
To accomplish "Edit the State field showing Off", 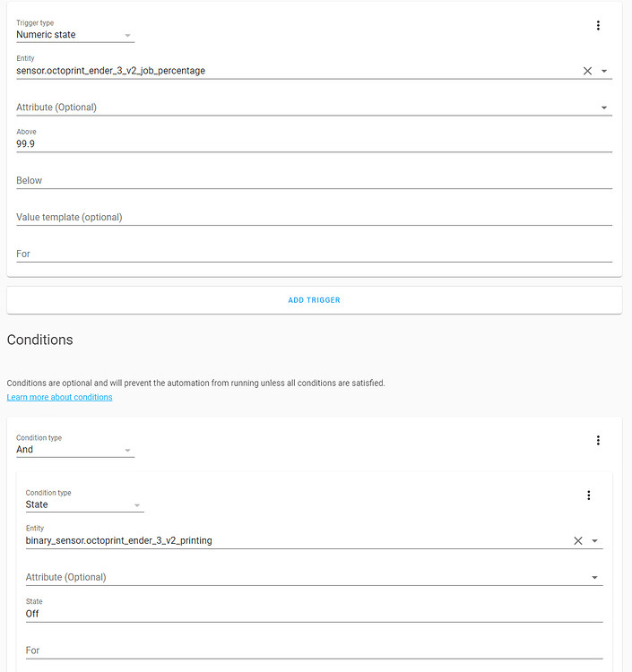I will tap(314, 610).
